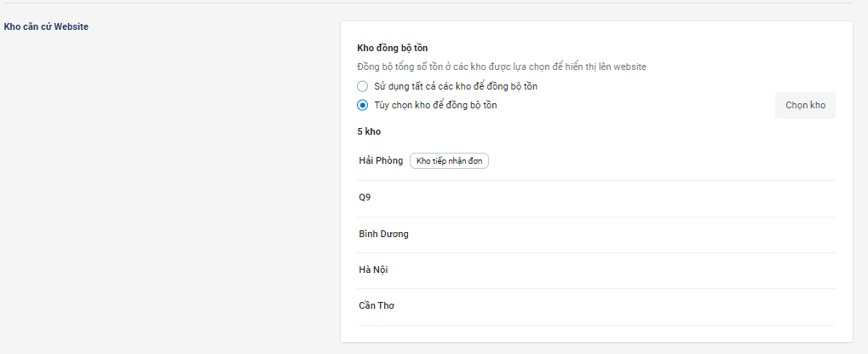The height and width of the screenshot is (354, 868).
Task: Click the divider between Q9 and Bình Dương
Action: point(596,217)
